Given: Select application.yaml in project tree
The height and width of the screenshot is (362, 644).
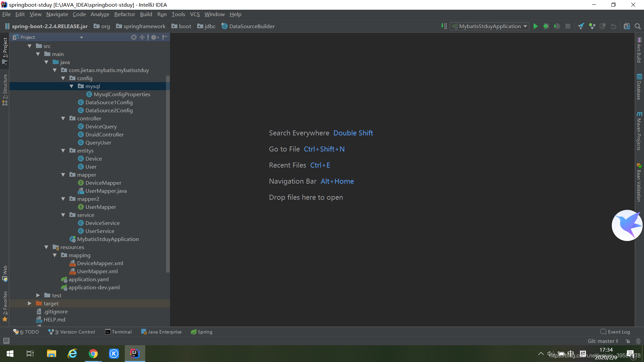Looking at the screenshot, I should point(89,279).
